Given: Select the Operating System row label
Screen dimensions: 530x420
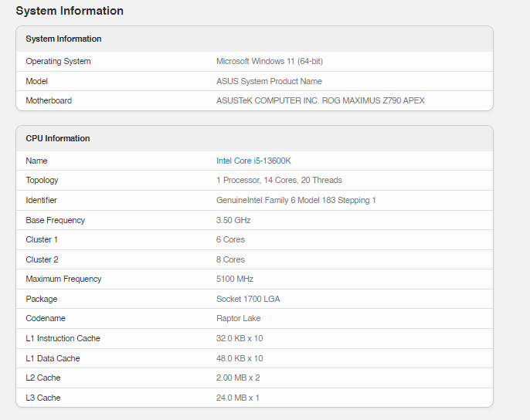Looking at the screenshot, I should pyautogui.click(x=58, y=61).
